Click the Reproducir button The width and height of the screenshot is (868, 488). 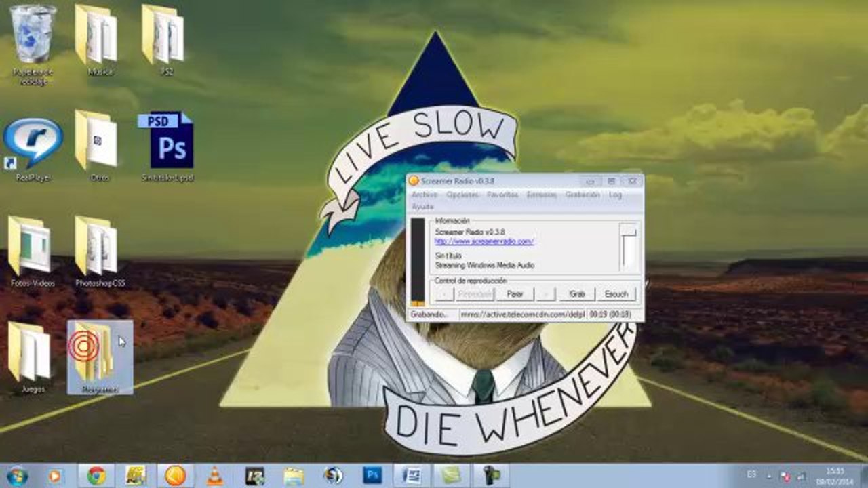[475, 294]
